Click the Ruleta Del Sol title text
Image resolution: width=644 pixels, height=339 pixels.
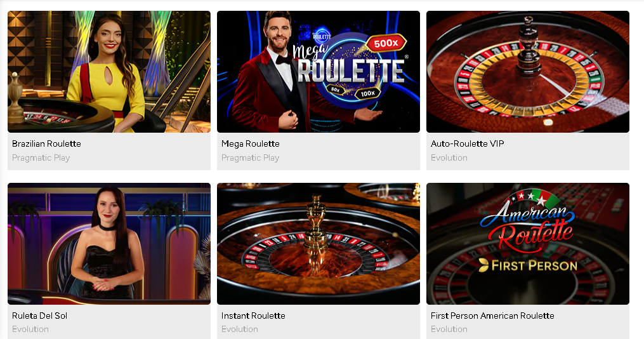point(39,316)
